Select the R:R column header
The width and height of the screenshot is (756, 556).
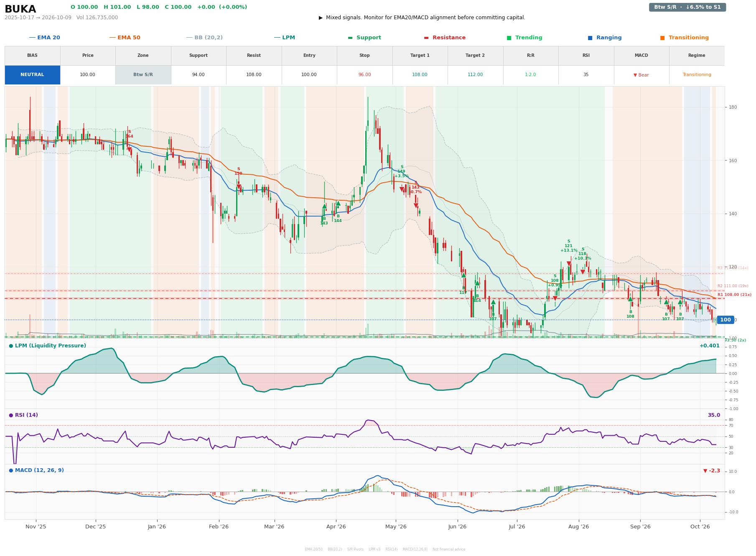coord(530,56)
